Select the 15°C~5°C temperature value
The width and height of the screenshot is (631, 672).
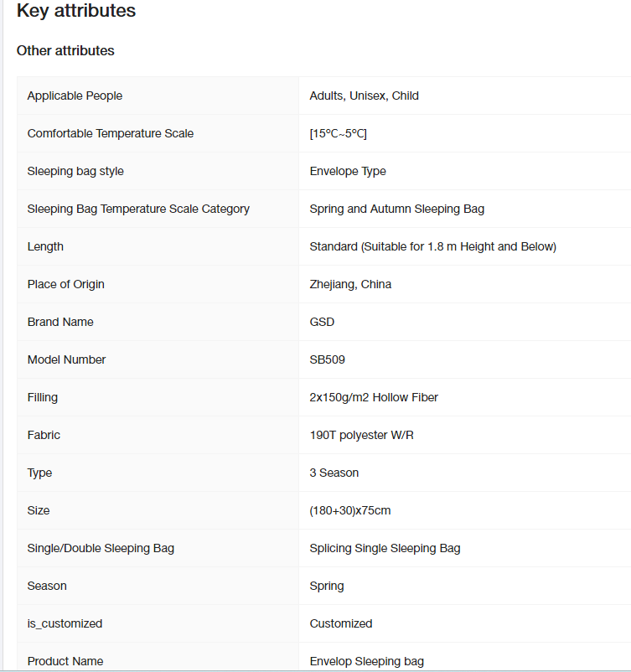pyautogui.click(x=339, y=133)
